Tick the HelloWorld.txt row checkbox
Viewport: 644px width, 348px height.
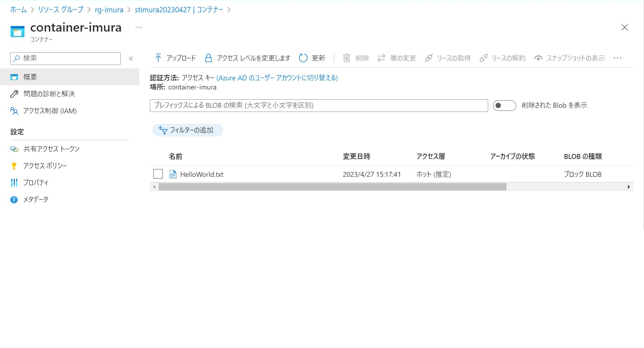point(158,174)
